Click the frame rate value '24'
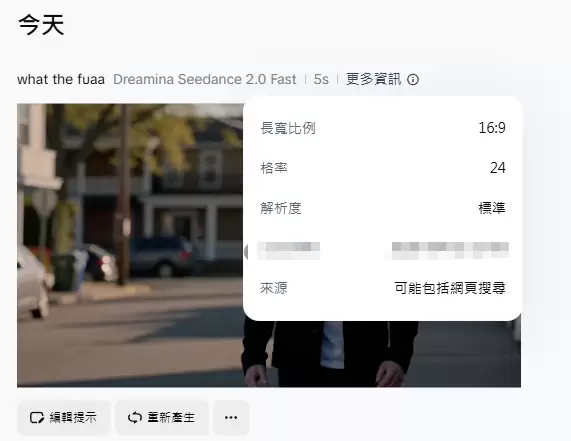This screenshot has width=571, height=441. [x=497, y=168]
